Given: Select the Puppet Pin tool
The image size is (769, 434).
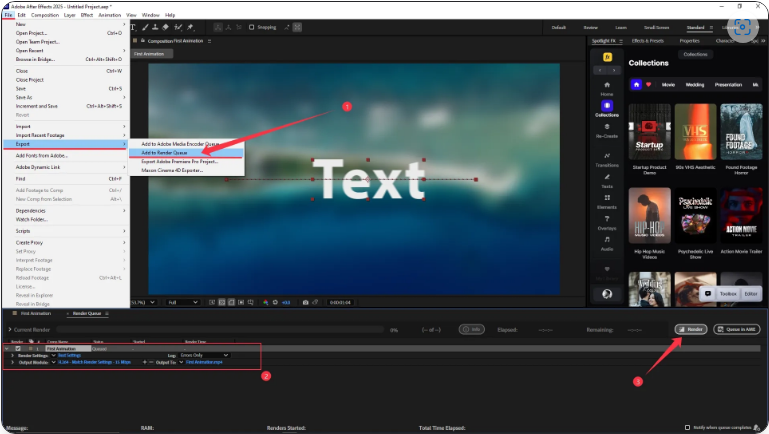Looking at the screenshot, I should [190, 27].
